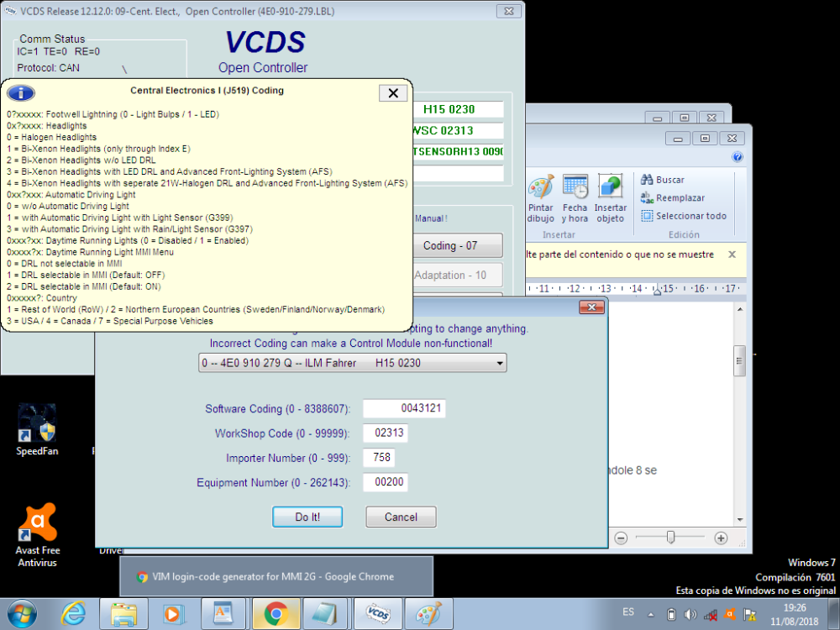Click Seleccionar todo in WordPad ribbon

click(684, 216)
